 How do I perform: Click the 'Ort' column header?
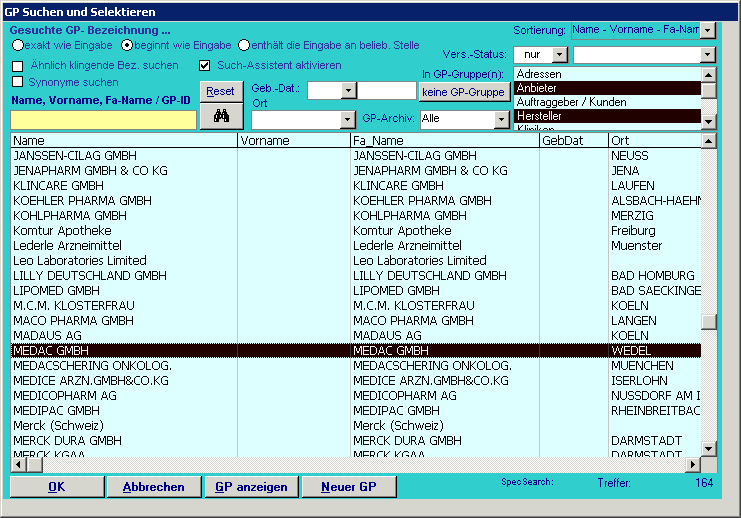click(655, 140)
